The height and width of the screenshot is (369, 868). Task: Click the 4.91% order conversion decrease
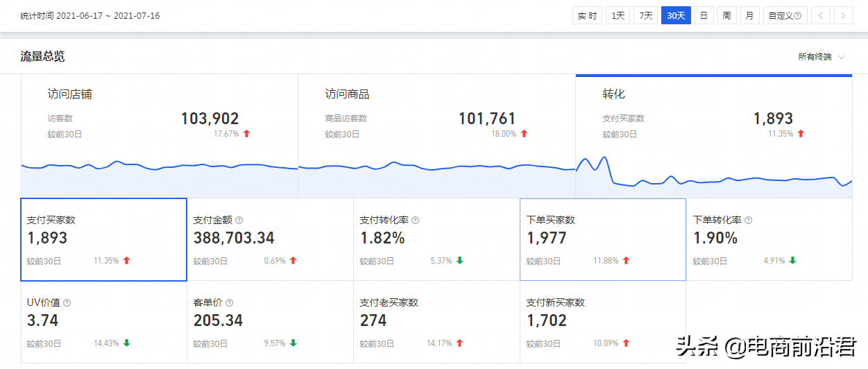coord(774,261)
